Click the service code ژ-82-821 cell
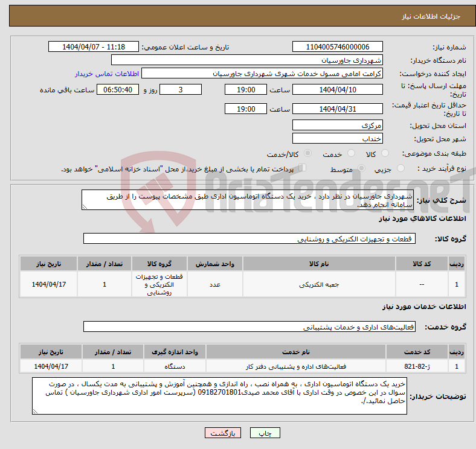The image size is (476, 449). [417, 366]
